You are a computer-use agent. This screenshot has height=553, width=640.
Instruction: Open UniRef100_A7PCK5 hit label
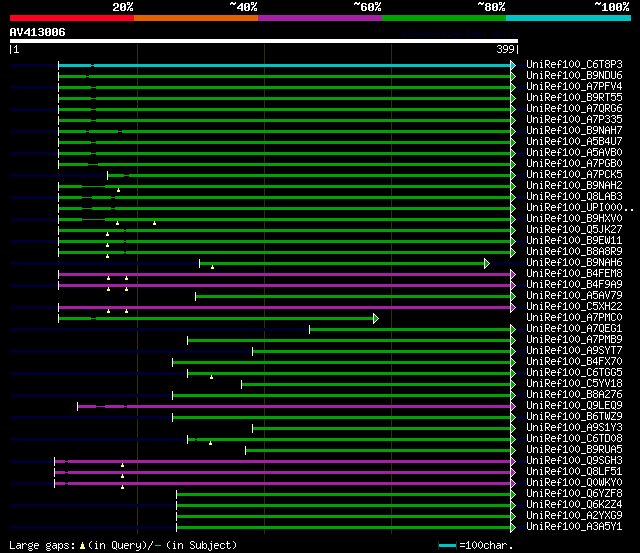coord(574,175)
